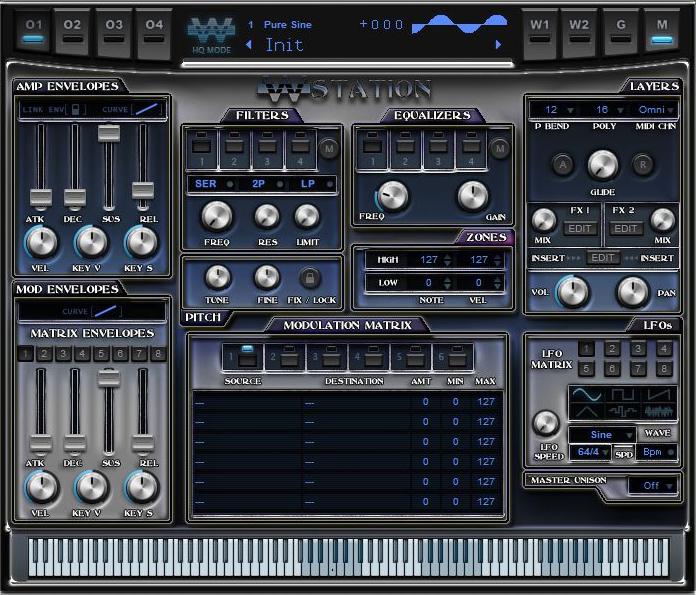Click the LFO Speed knob
The width and height of the screenshot is (696, 595).
coord(546,423)
